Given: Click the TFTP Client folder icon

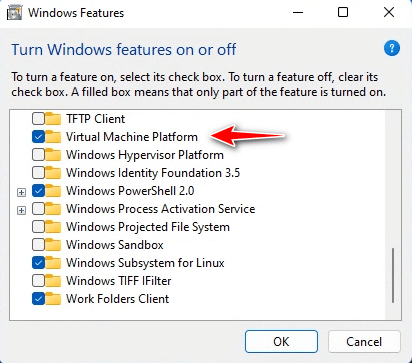Looking at the screenshot, I should [x=53, y=119].
